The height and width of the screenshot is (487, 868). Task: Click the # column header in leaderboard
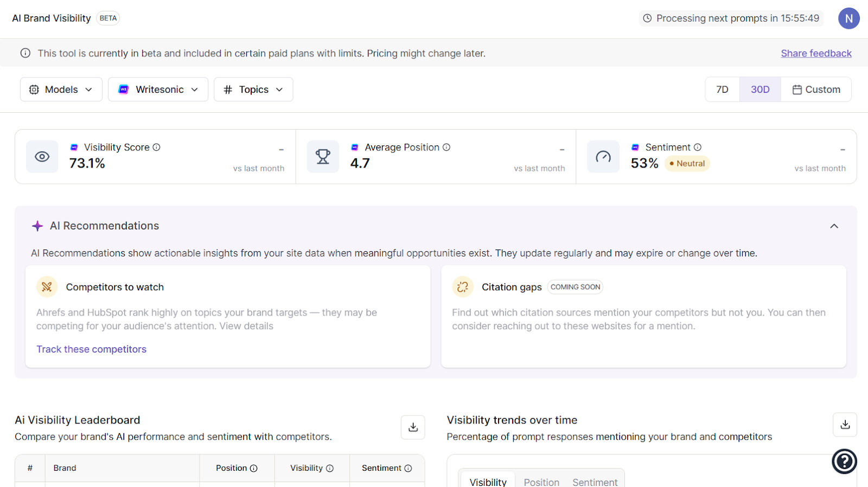click(x=30, y=468)
